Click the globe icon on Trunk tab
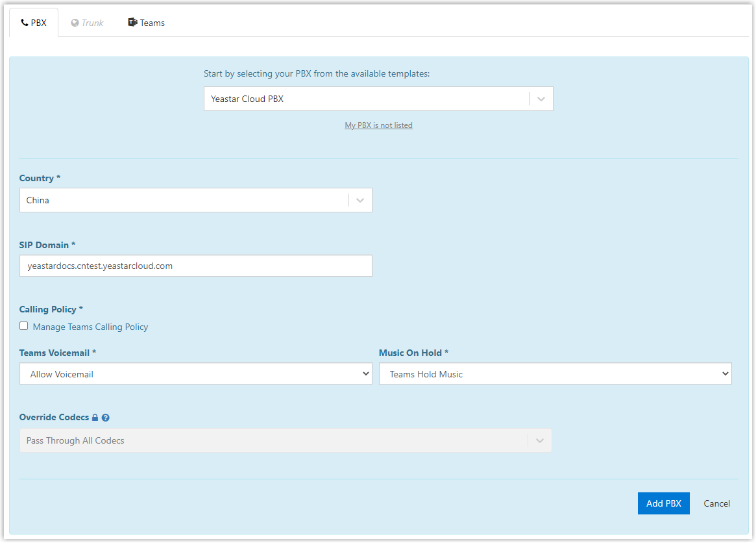The height and width of the screenshot is (543, 756). tap(75, 23)
